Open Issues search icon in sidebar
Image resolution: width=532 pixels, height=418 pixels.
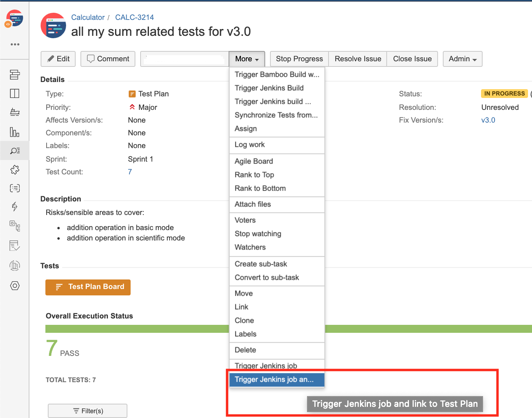point(15,150)
